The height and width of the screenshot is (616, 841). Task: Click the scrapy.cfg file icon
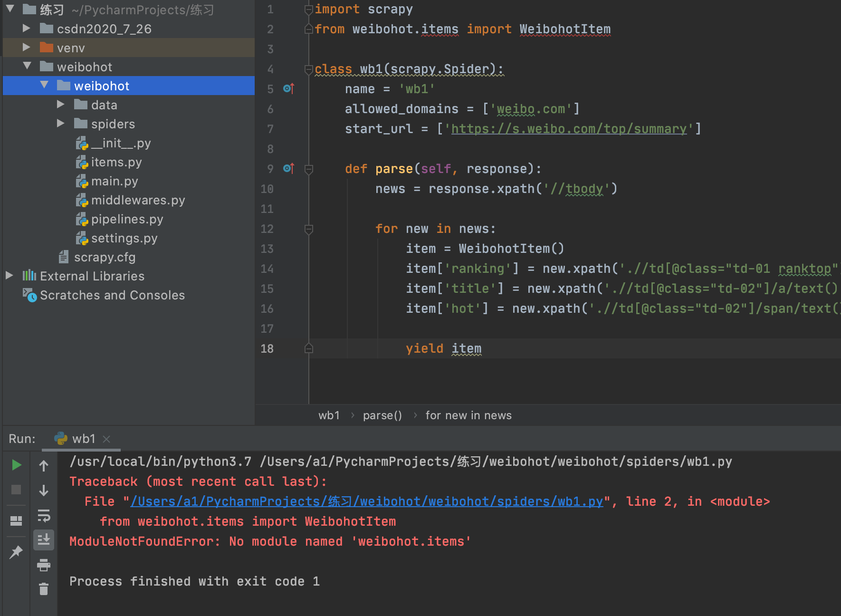click(63, 257)
